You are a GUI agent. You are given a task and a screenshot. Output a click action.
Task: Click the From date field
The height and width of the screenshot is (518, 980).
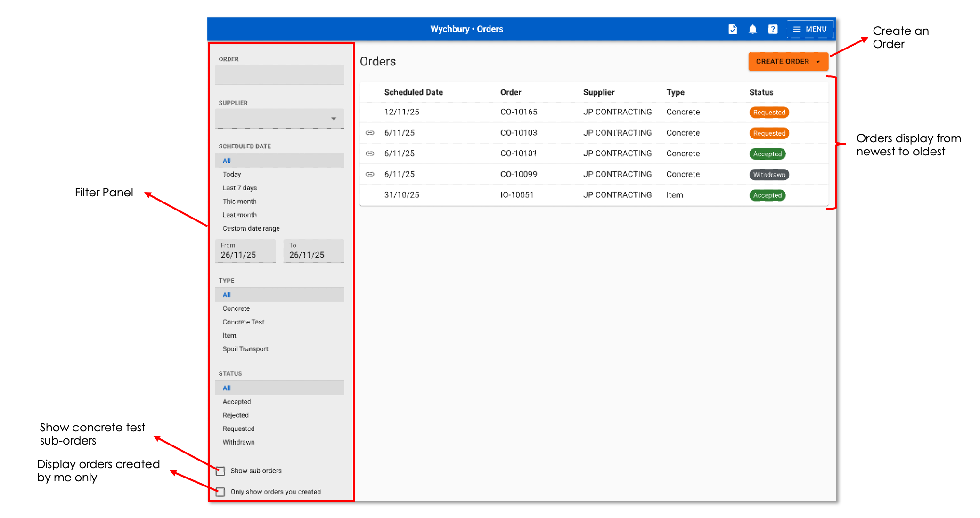tap(245, 251)
